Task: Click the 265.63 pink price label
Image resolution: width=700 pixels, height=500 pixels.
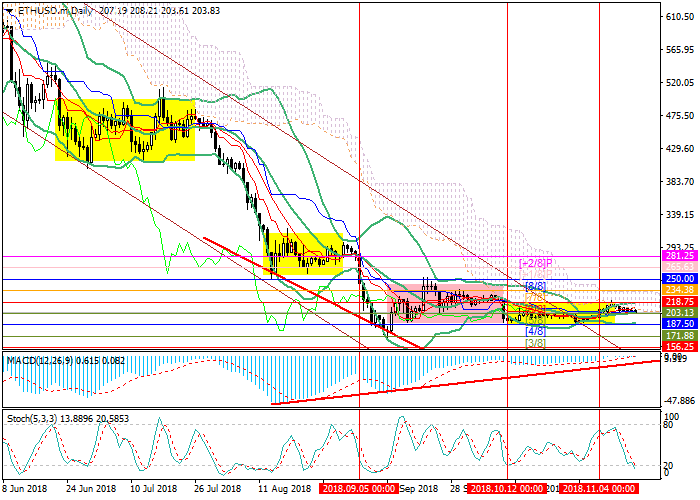Action: [x=679, y=267]
